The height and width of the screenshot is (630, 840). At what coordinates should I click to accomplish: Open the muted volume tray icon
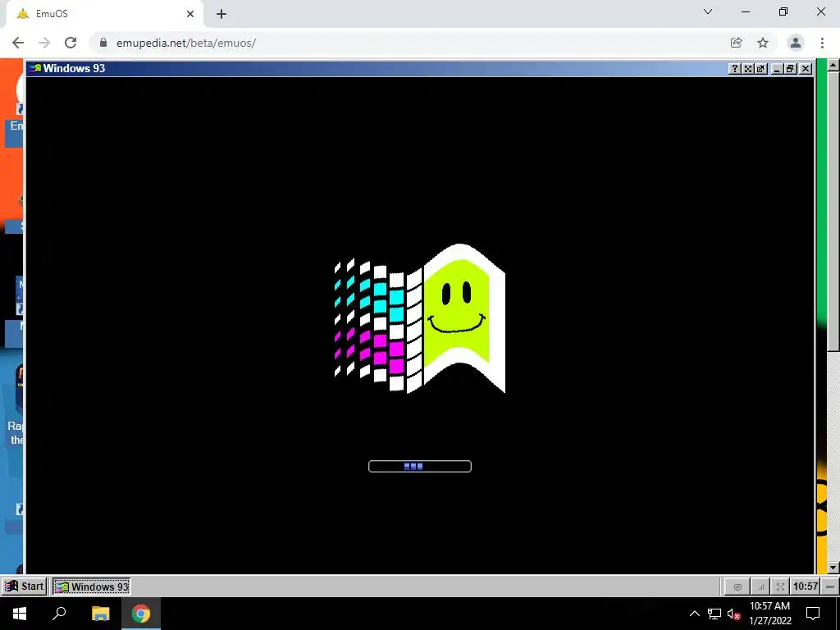[734, 614]
